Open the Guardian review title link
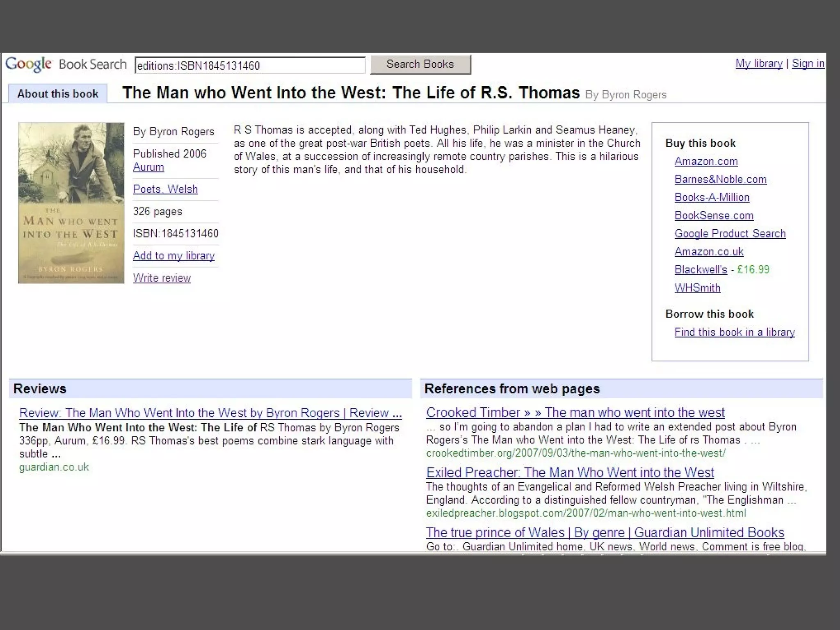Image resolution: width=840 pixels, height=630 pixels. click(x=210, y=413)
